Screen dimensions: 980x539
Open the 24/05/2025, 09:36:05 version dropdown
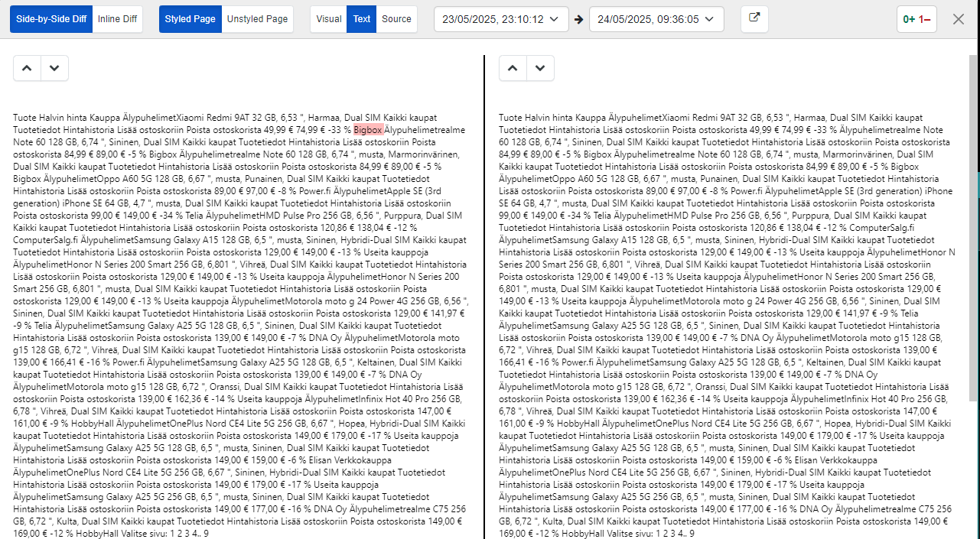point(656,19)
